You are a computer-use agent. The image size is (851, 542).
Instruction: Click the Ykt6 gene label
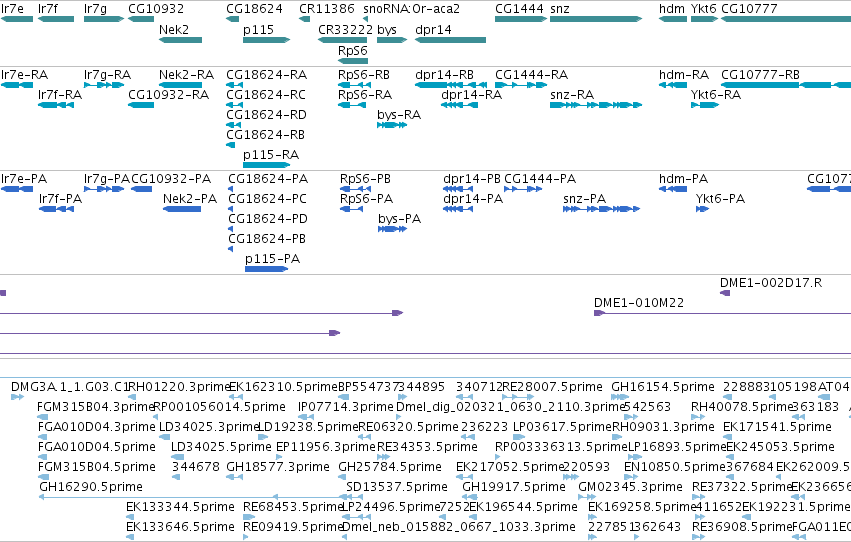pos(704,9)
